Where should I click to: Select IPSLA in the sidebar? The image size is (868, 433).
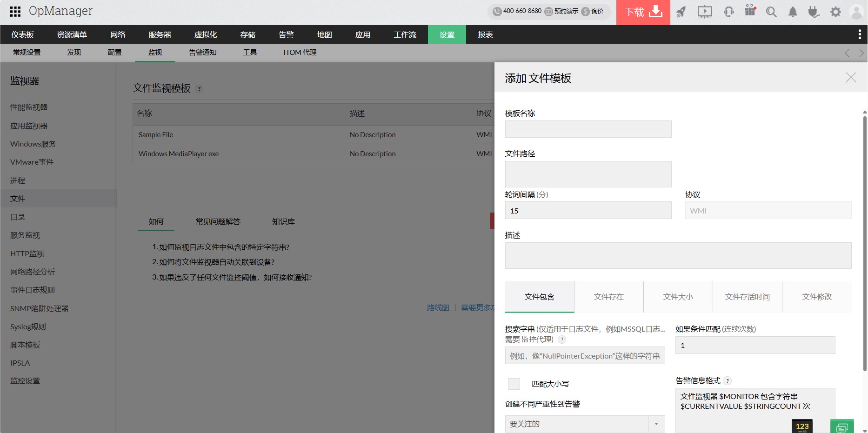[x=20, y=363]
